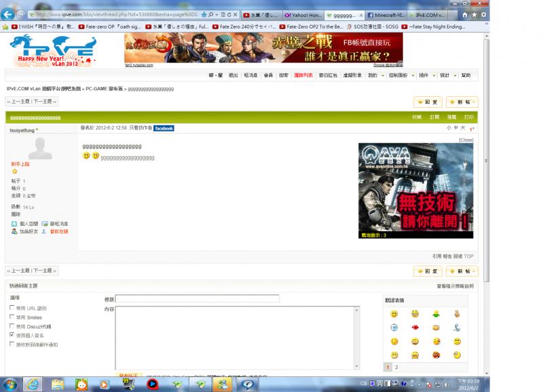Click 團隊列表 in the nav menu
Image resolution: width=543 pixels, height=392 pixels.
303,75
